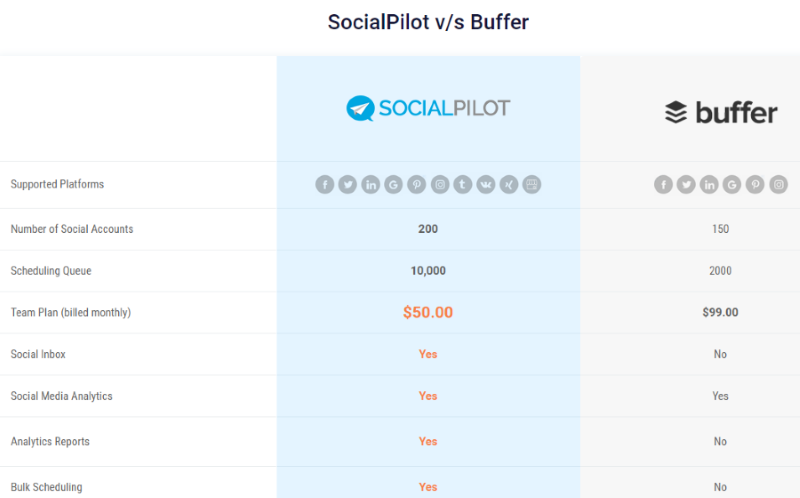
Task: Click the Bulk Scheduling row label
Action: pyautogui.click(x=46, y=487)
